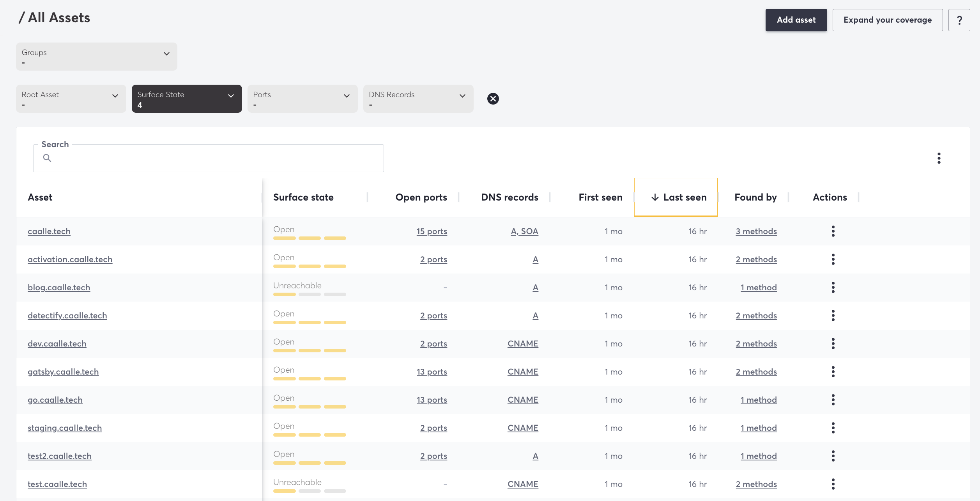
Task: View 3 methods found for caalle.tech
Action: [x=756, y=231]
